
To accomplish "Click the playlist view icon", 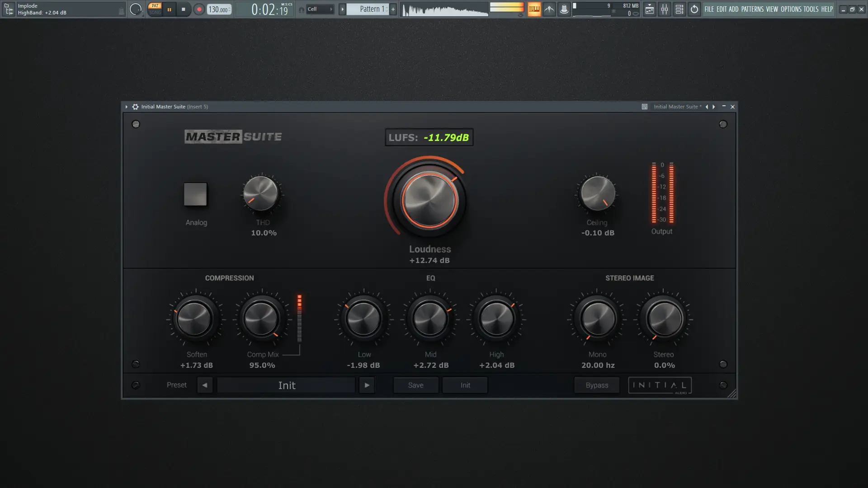I will (650, 9).
